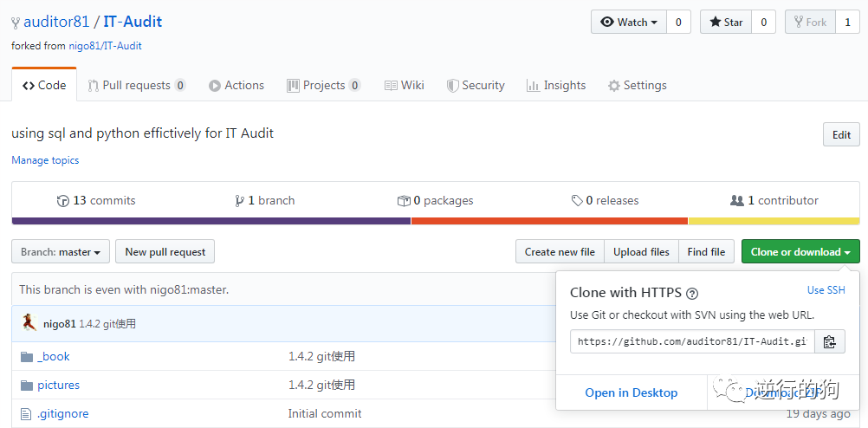
Task: Click the Upload files button
Action: [x=642, y=251]
